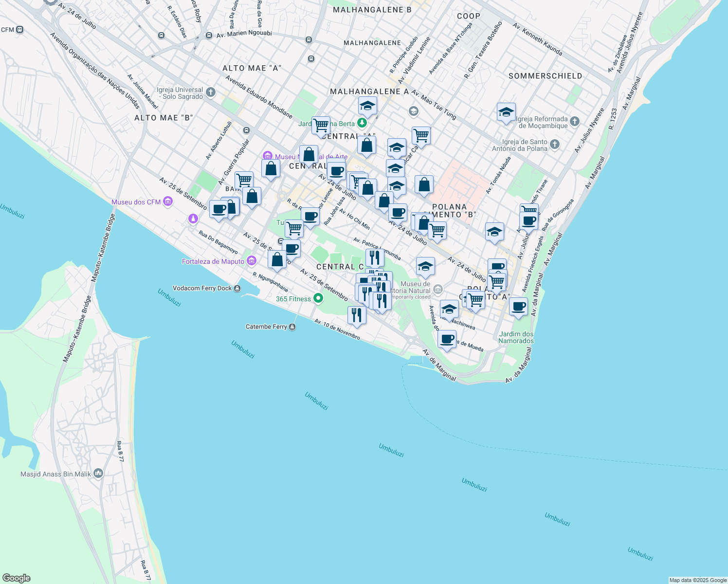
Task: Open the CFM train station icon
Action: click(x=19, y=30)
